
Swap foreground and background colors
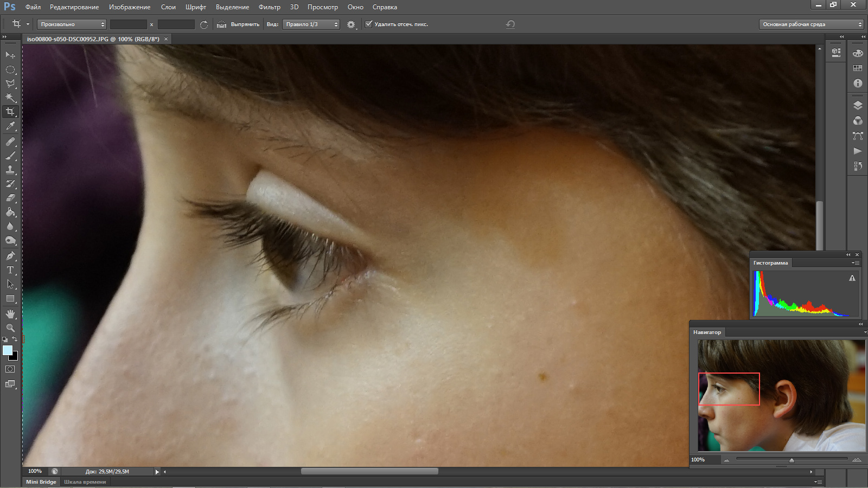point(15,339)
